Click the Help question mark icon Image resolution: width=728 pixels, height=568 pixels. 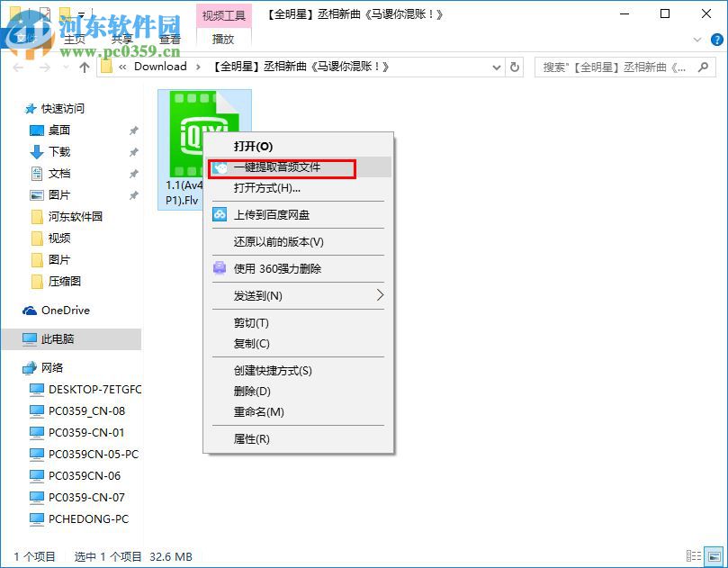pyautogui.click(x=715, y=40)
